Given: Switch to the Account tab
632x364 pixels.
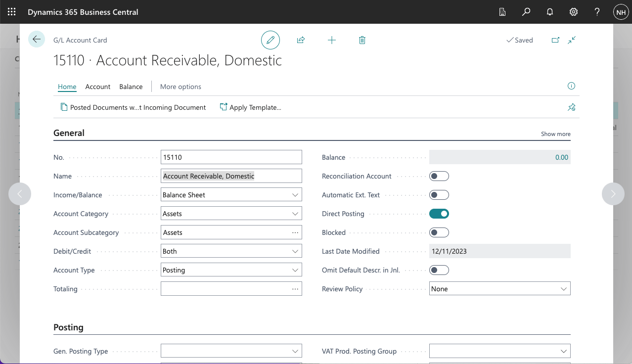Looking at the screenshot, I should click(98, 87).
